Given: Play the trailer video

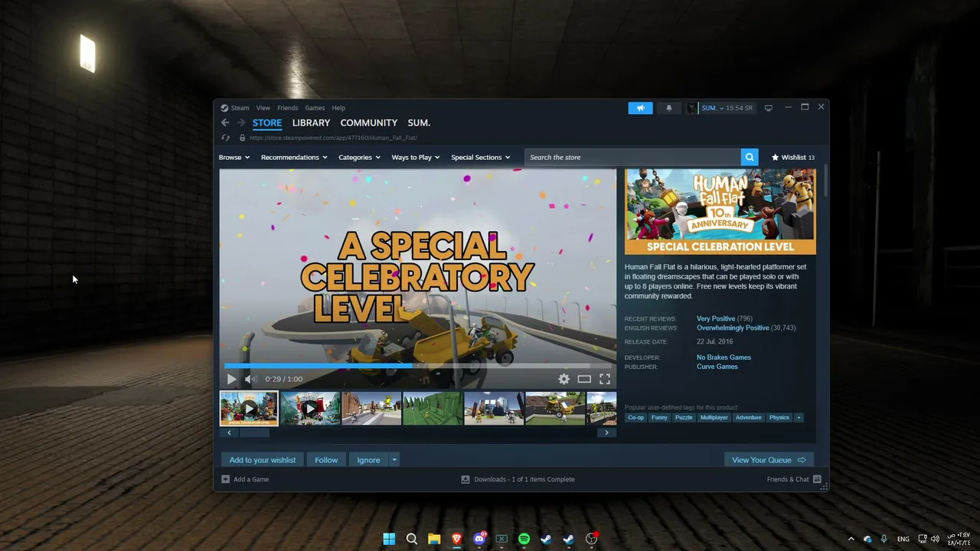Looking at the screenshot, I should (x=231, y=379).
